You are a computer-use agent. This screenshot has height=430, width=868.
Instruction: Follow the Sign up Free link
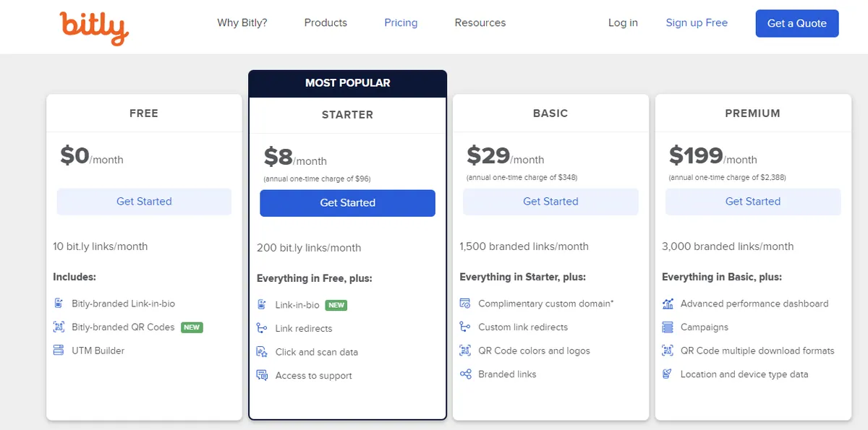tap(697, 22)
